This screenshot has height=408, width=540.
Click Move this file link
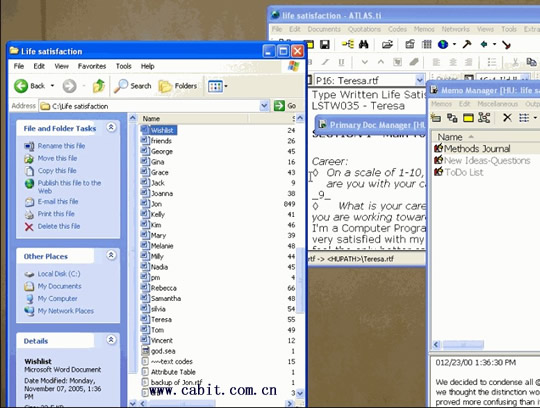pyautogui.click(x=58, y=158)
